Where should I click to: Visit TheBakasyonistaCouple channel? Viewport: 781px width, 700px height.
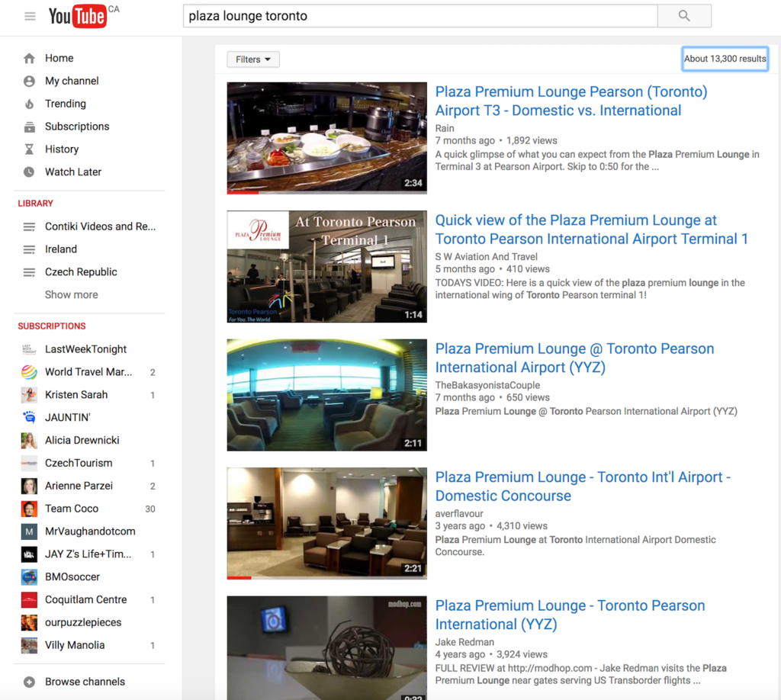(x=487, y=385)
